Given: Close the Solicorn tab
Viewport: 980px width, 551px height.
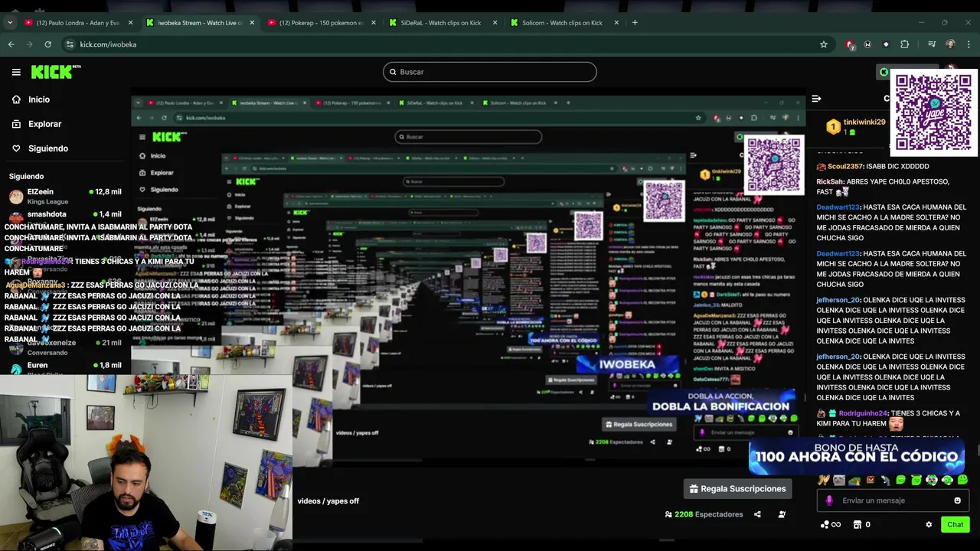Looking at the screenshot, I should point(616,23).
